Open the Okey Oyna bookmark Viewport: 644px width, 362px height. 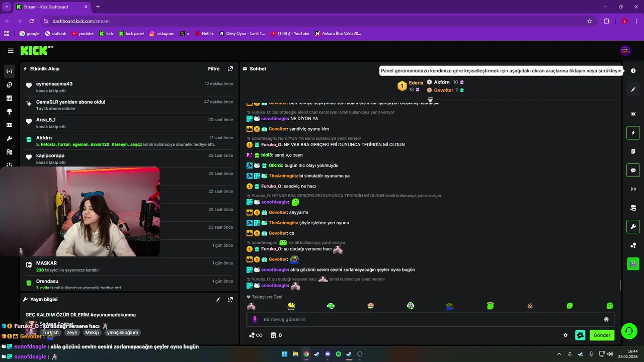tap(242, 34)
